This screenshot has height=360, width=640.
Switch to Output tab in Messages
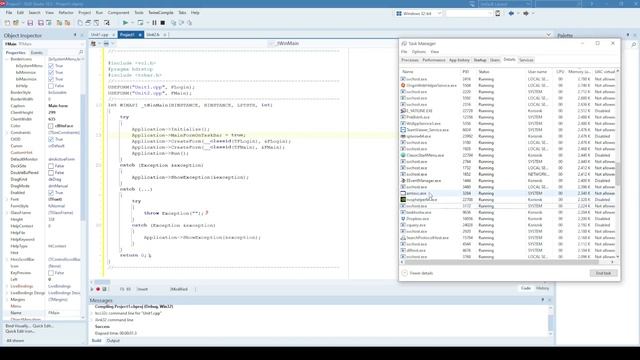113,340
